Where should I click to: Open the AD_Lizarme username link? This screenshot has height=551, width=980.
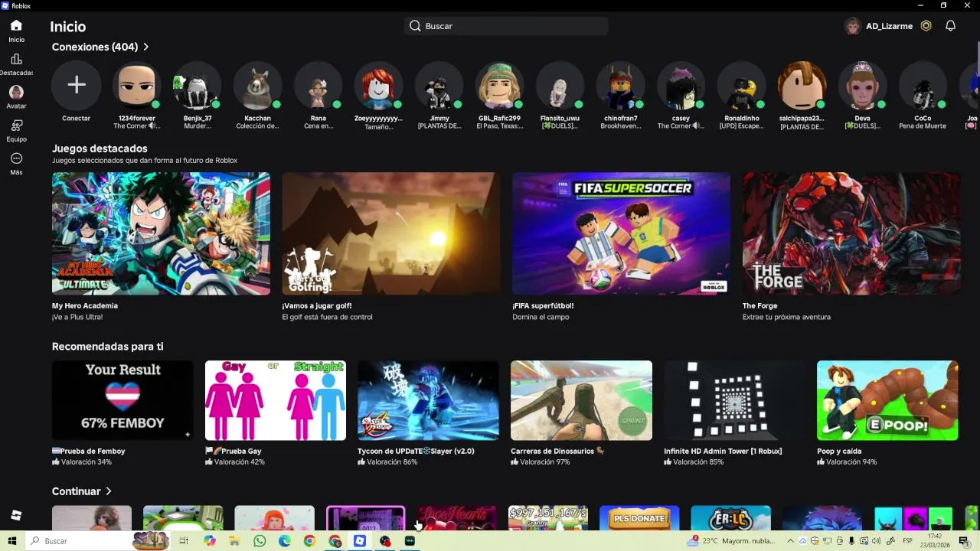point(889,26)
